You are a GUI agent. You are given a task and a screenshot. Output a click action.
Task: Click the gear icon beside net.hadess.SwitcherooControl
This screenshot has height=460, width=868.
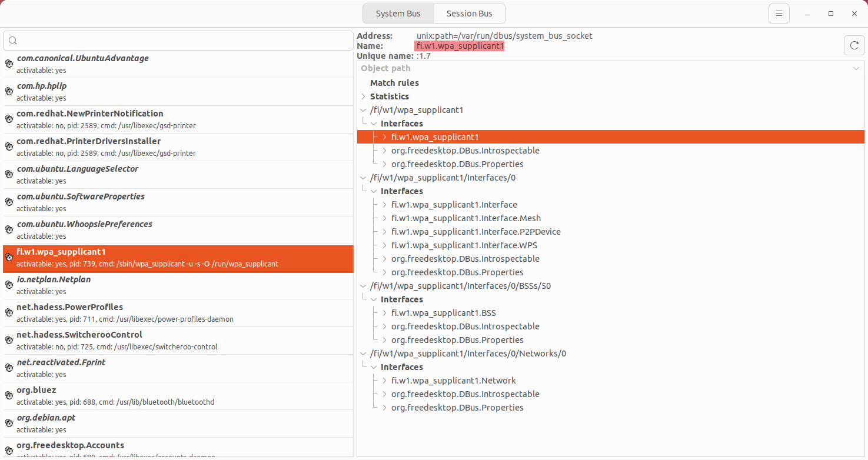click(9, 340)
